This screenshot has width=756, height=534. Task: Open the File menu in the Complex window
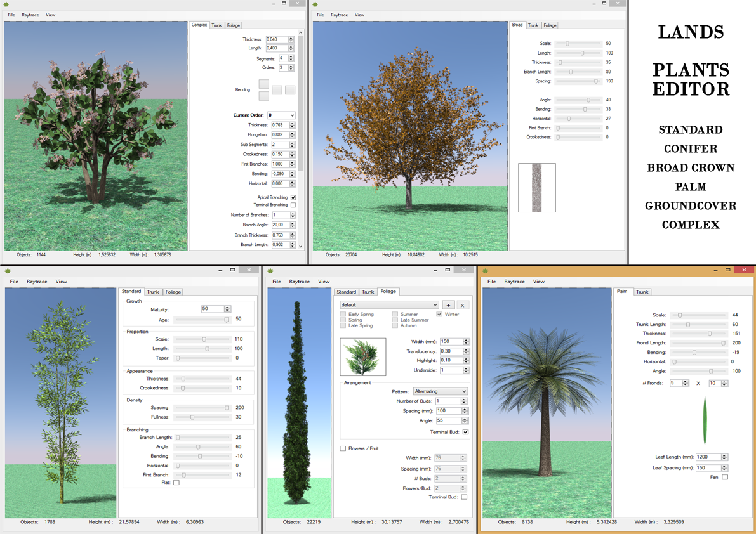(11, 15)
